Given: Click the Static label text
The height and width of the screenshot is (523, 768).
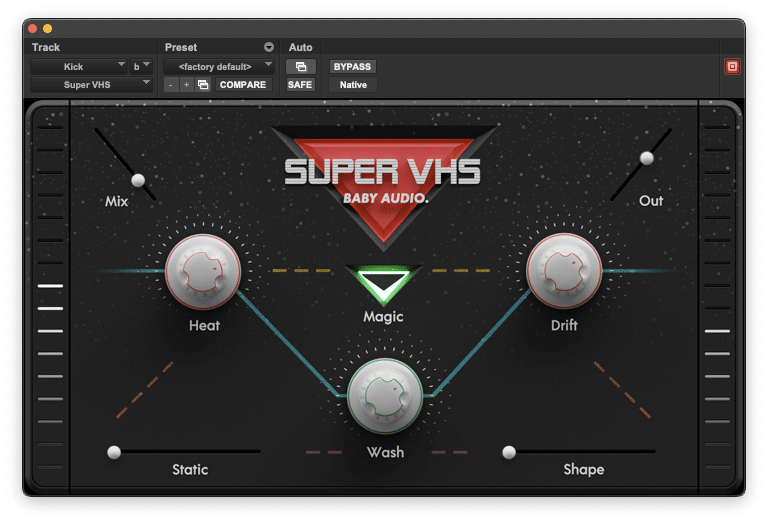Looking at the screenshot, I should pos(190,470).
